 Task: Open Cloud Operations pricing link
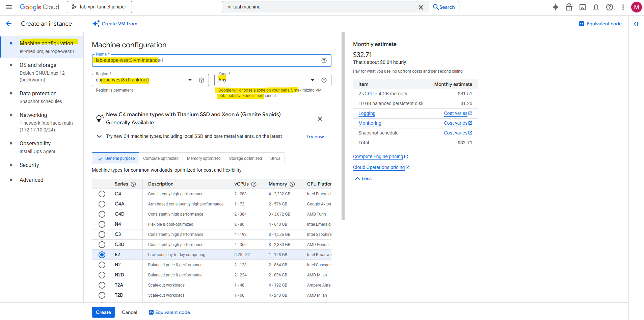tap(381, 167)
